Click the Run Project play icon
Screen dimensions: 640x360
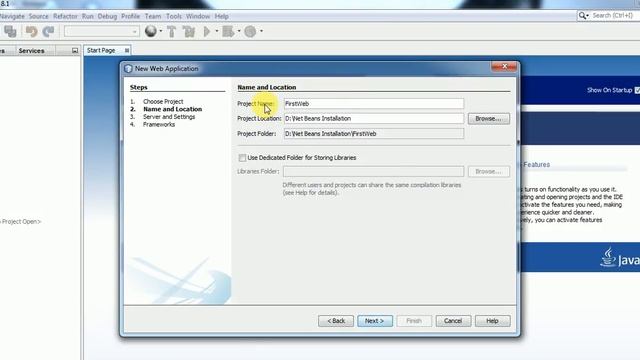click(x=207, y=31)
